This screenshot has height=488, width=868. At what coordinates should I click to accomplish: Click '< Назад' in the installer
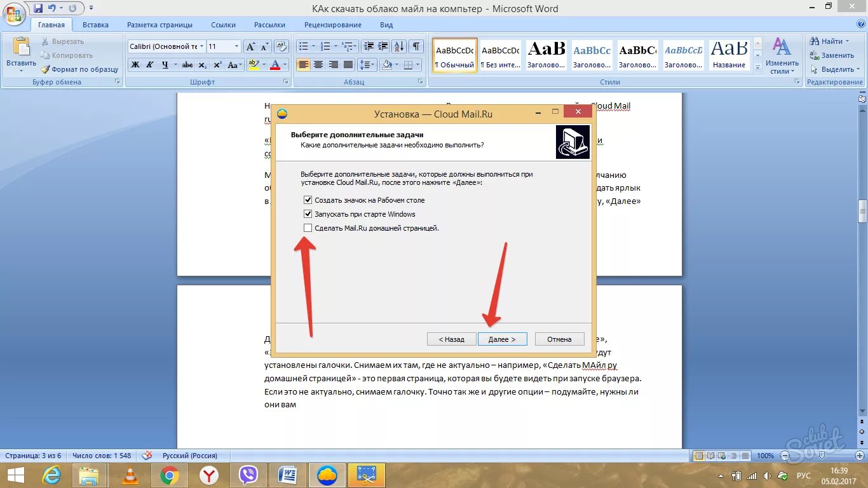pyautogui.click(x=452, y=339)
